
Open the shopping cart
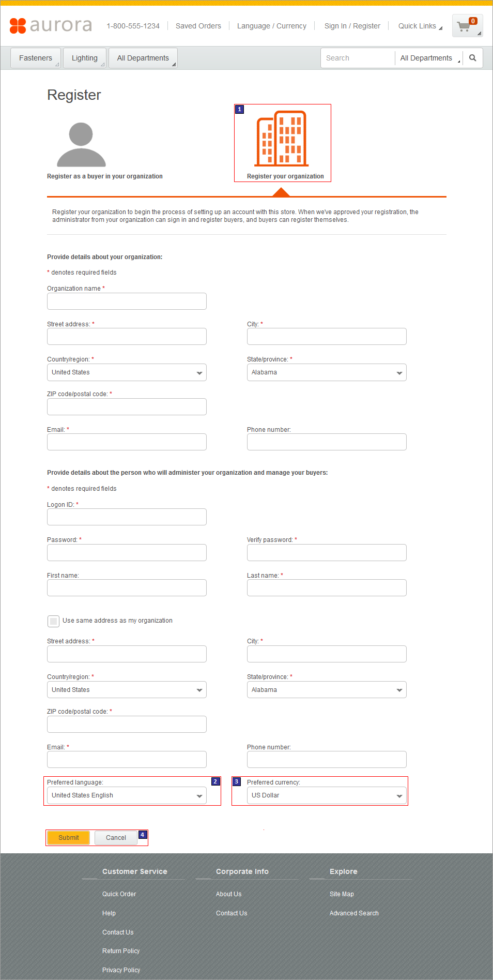tap(467, 25)
